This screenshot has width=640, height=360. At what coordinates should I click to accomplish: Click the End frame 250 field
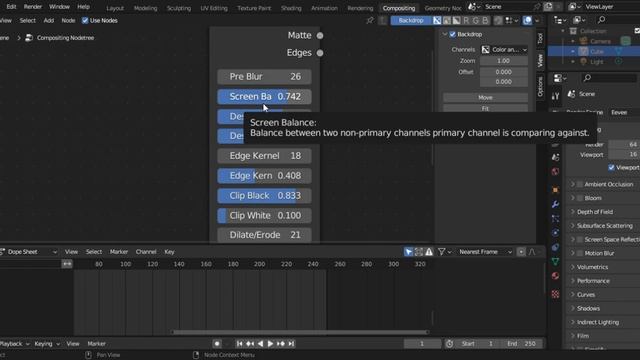click(x=523, y=344)
